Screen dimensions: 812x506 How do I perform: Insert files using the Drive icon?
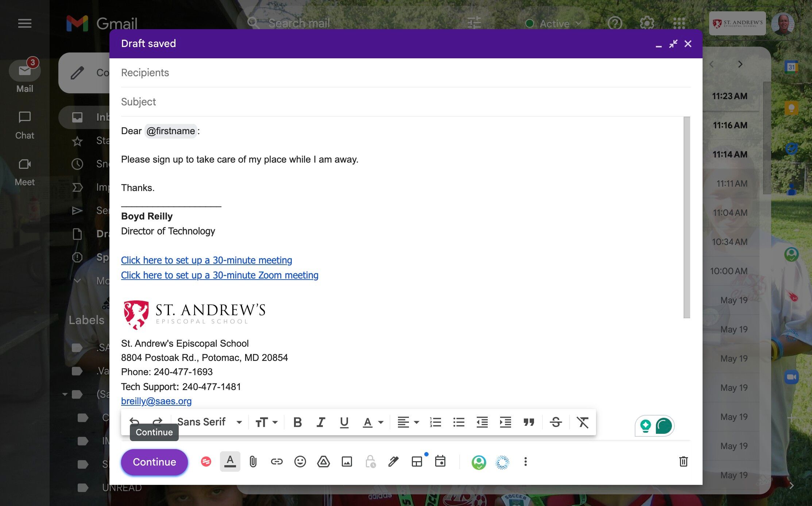[323, 462]
